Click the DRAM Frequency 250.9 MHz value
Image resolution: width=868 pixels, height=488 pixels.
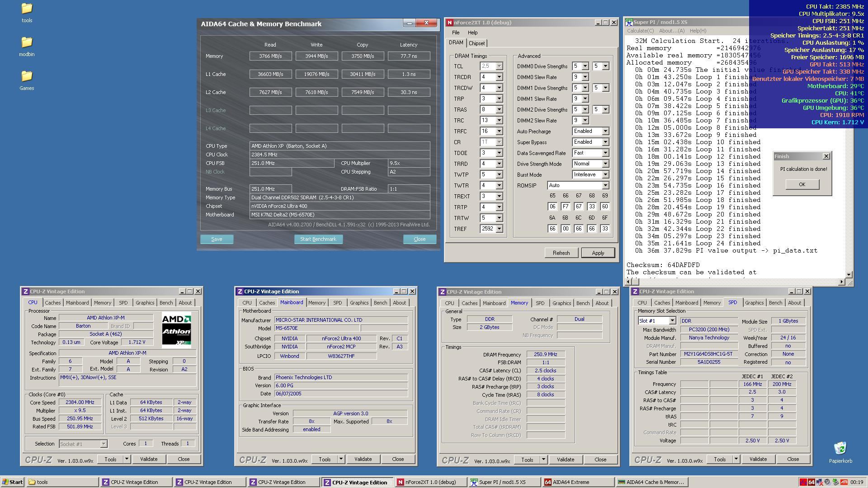tap(545, 355)
